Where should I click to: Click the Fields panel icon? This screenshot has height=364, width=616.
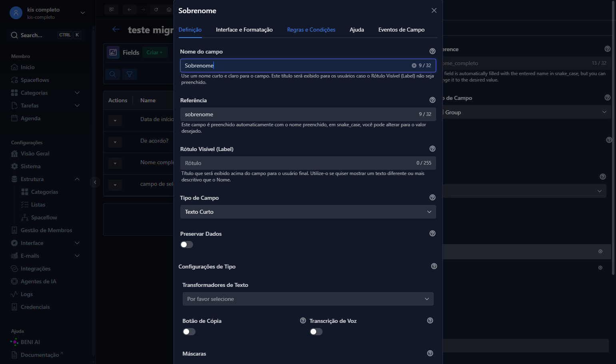[113, 52]
